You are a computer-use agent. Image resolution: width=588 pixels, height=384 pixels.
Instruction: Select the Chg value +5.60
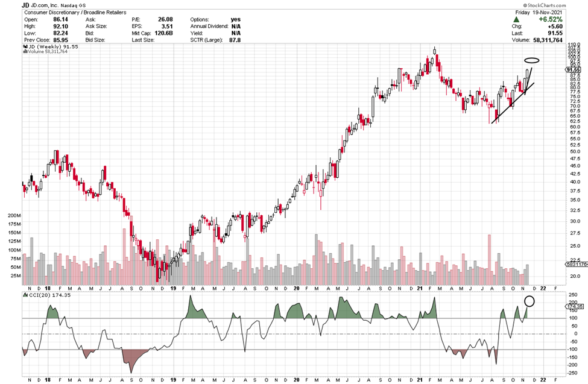pos(555,27)
